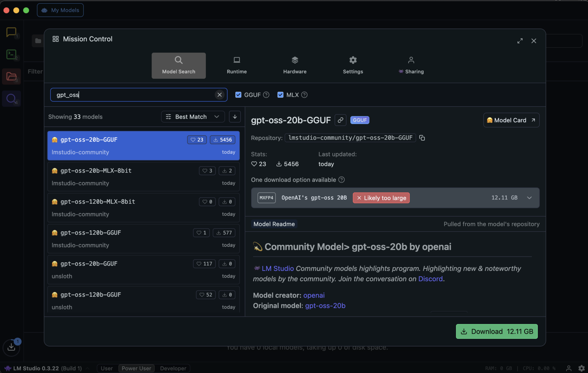Switch to the Hardware tab
This screenshot has height=373, width=588.
(295, 65)
